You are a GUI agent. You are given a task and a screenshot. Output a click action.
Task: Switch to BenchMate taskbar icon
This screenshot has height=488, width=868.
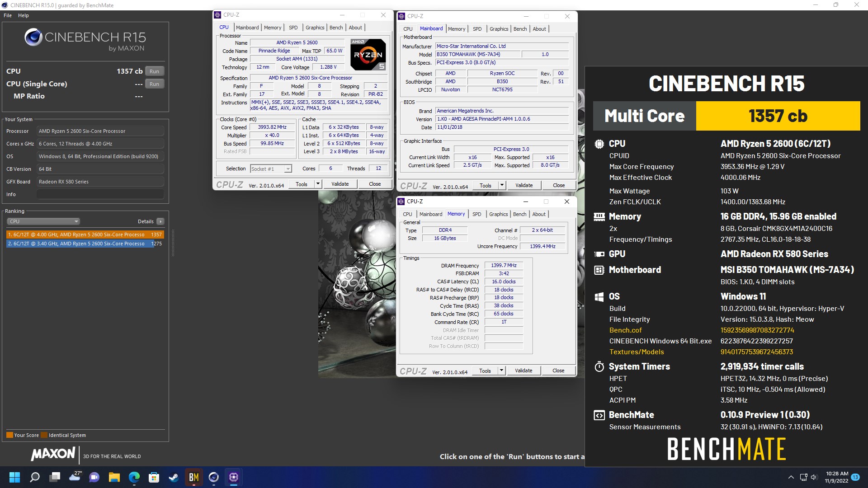[194, 477]
